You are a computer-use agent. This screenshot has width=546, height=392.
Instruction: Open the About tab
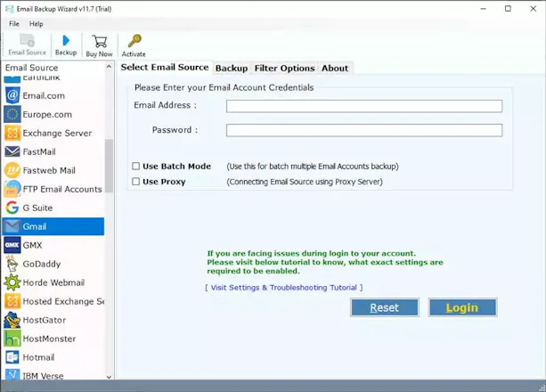tap(335, 69)
